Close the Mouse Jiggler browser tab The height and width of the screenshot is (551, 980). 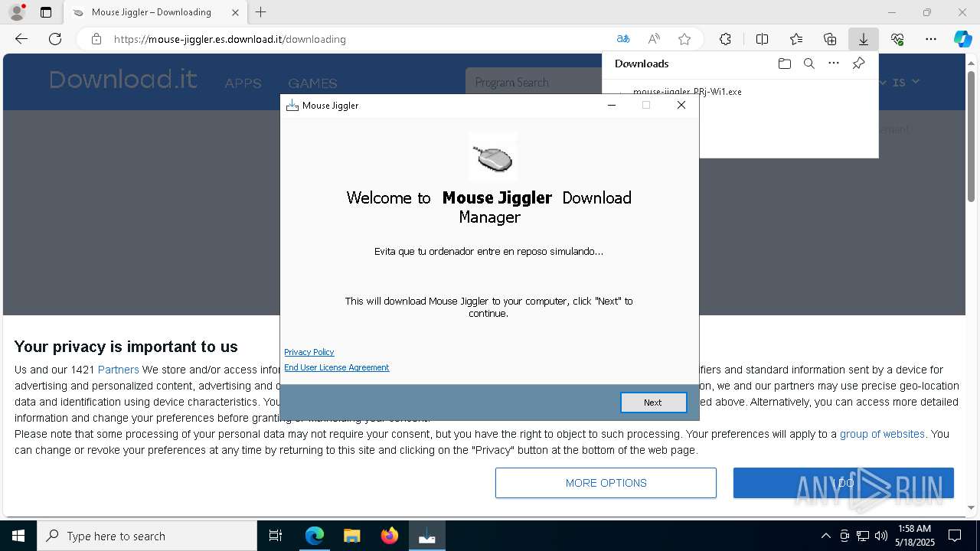click(x=236, y=12)
